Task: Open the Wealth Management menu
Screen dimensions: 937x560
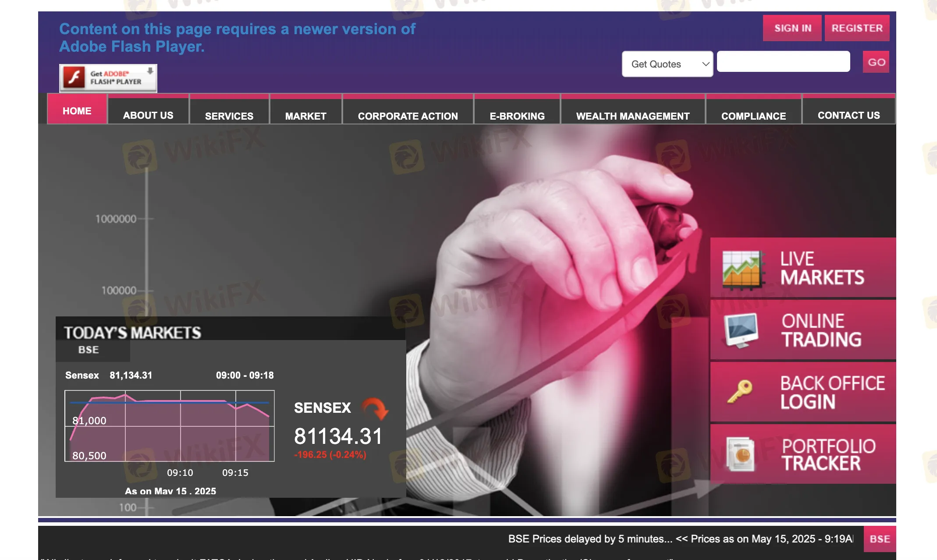Action: [632, 116]
